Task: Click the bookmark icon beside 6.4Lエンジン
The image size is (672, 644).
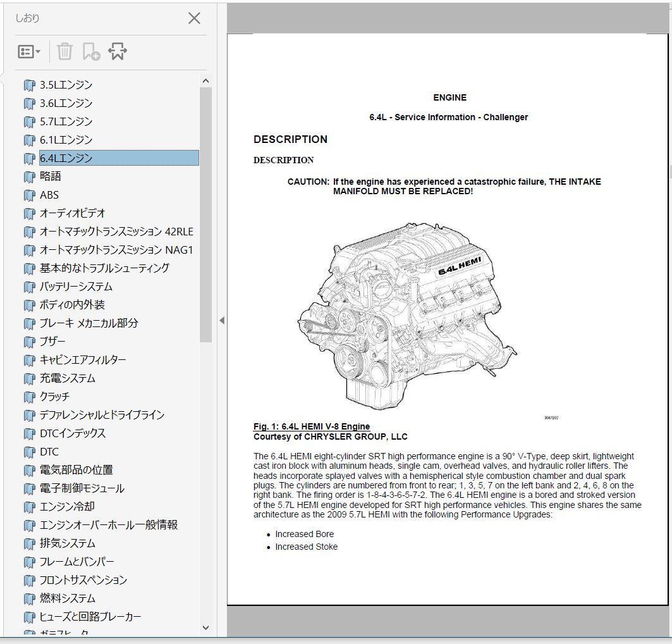Action: click(29, 159)
